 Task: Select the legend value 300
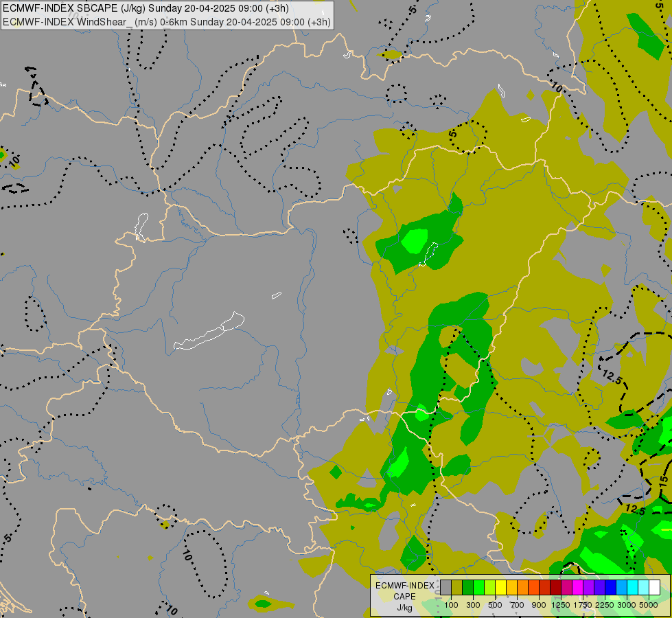click(473, 605)
